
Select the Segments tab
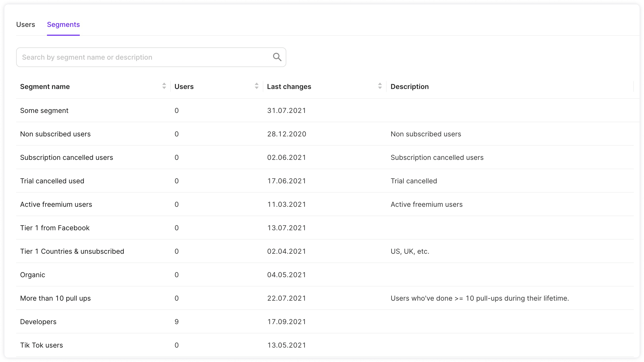point(63,24)
